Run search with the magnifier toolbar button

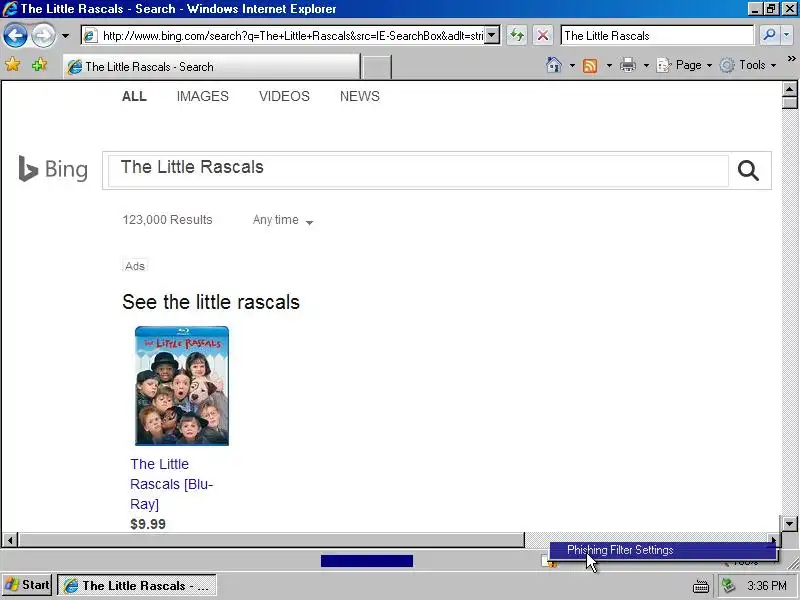[x=769, y=35]
